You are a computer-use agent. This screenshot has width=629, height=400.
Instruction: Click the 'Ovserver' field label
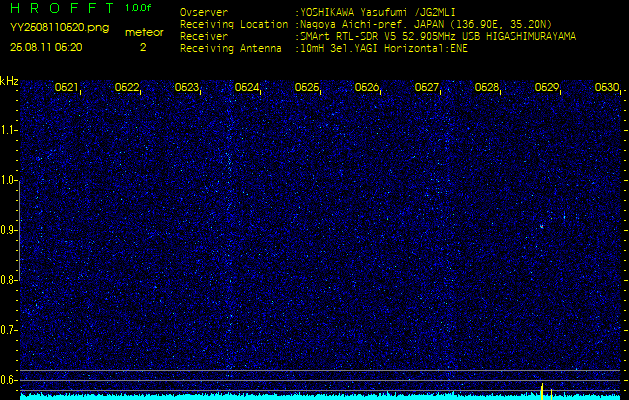[204, 12]
